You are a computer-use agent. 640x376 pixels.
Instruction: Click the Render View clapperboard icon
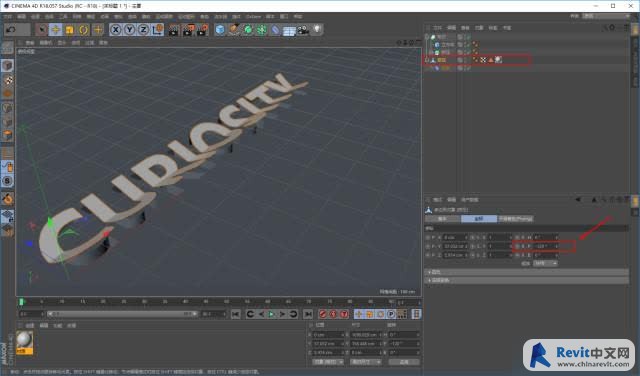coord(173,30)
